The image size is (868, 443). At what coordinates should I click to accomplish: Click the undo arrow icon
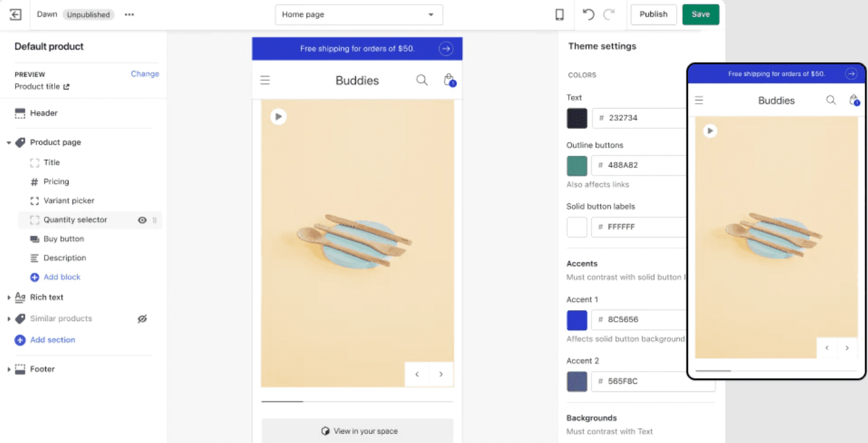tap(589, 15)
